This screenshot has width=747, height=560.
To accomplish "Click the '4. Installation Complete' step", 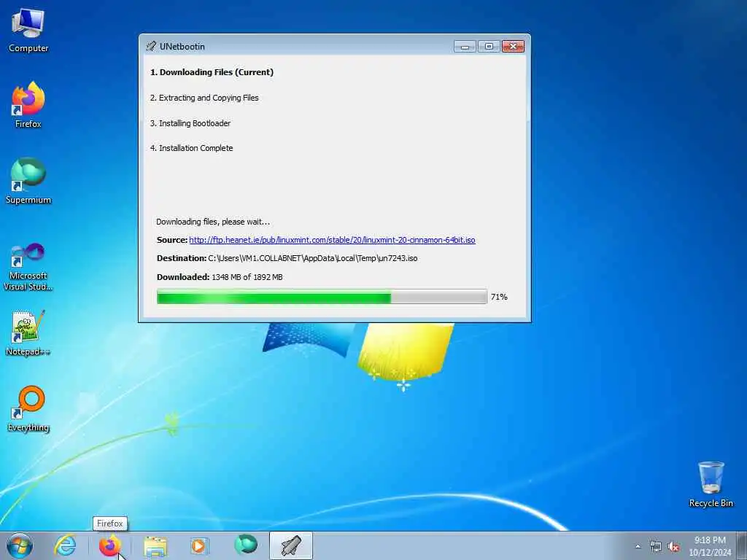I will coord(192,148).
